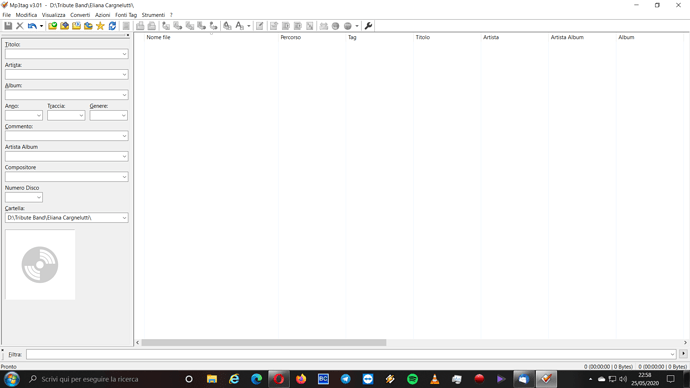The height and width of the screenshot is (388, 690).
Task: Click the fourth folder icon before the star
Action: tap(88, 26)
